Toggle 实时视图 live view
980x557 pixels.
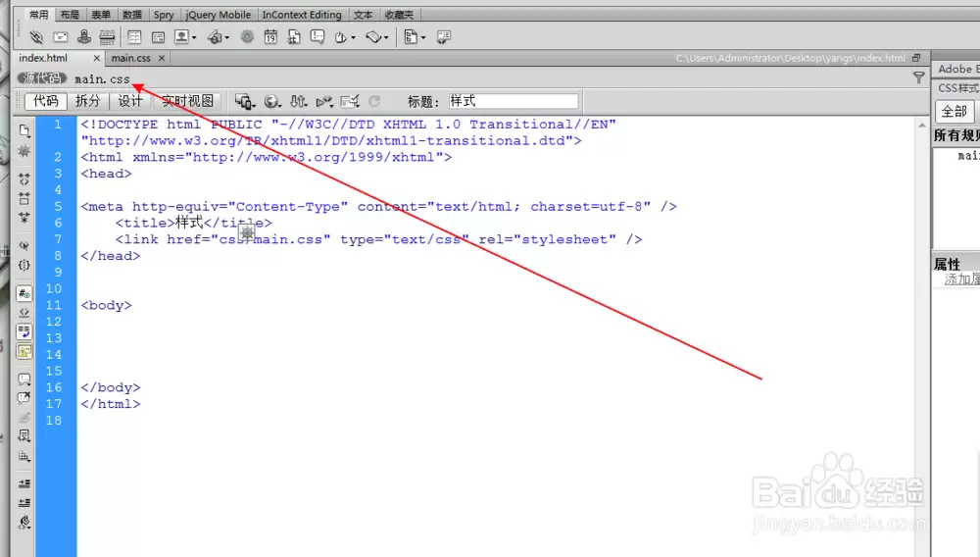(187, 101)
